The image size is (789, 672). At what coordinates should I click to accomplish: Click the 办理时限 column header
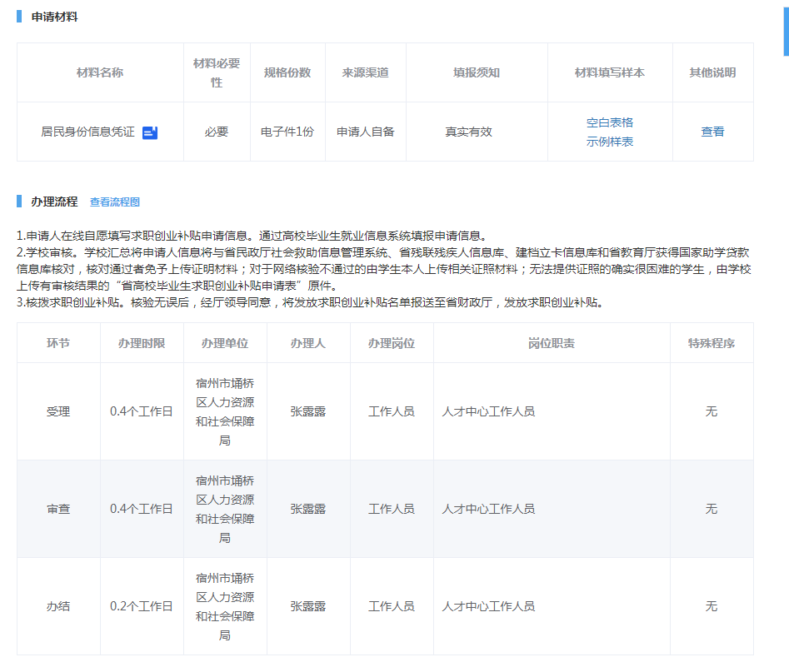(x=142, y=343)
